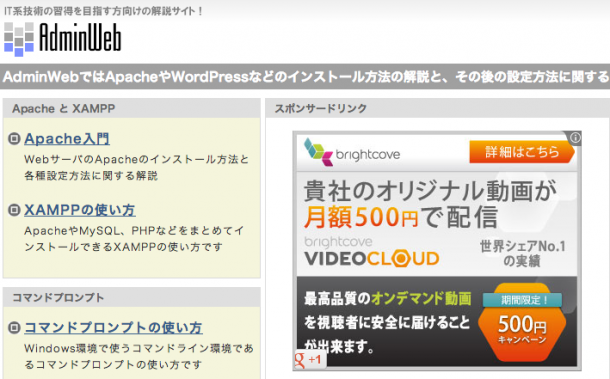
Task: Open the XAMPPの使い方 link
Action: 79,210
